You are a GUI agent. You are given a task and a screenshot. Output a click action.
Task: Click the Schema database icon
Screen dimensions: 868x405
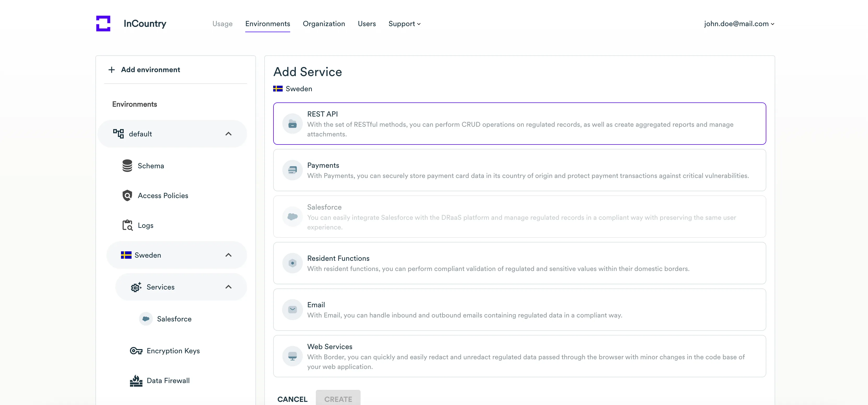127,166
